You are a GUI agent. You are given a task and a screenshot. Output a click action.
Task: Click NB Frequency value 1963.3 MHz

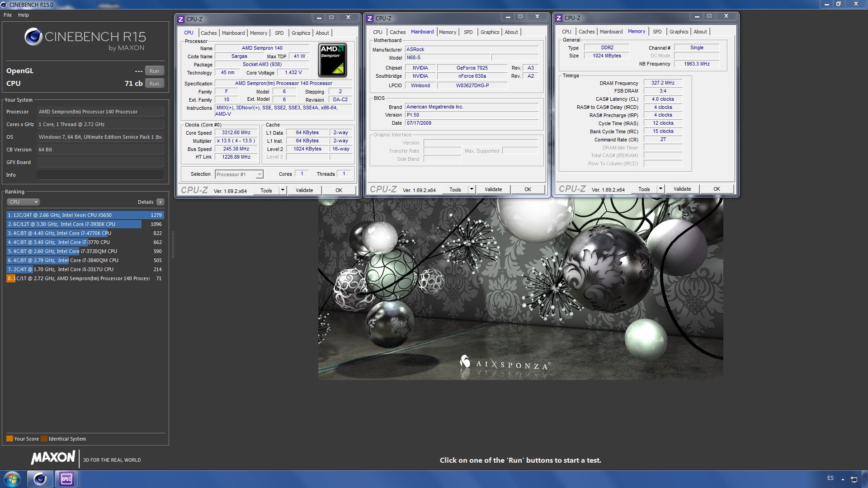(697, 64)
